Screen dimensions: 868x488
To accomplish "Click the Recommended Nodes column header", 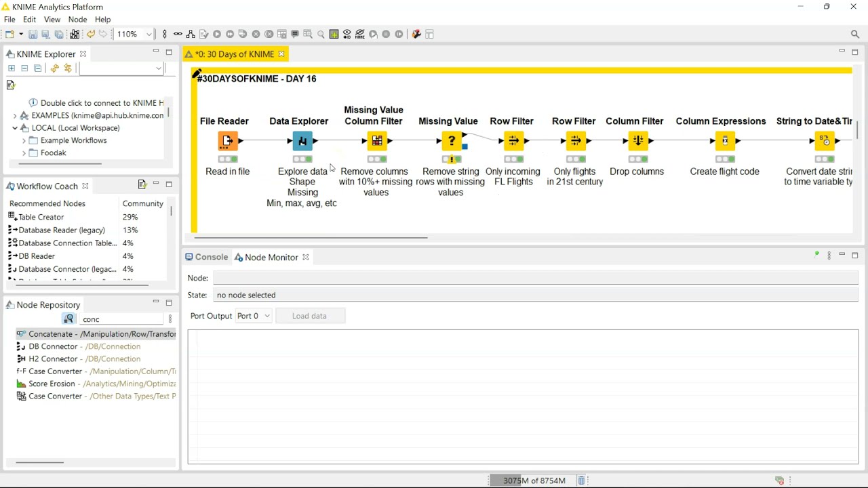I will click(47, 204).
